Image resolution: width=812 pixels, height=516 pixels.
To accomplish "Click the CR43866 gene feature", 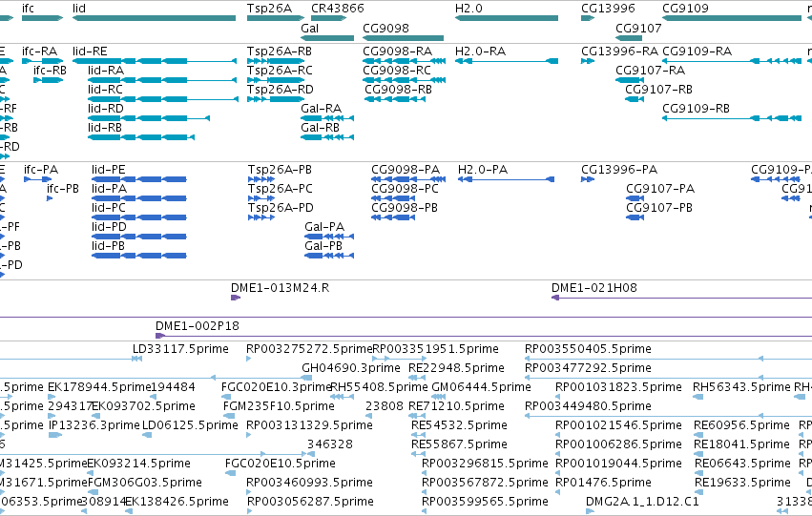I will pos(329,18).
